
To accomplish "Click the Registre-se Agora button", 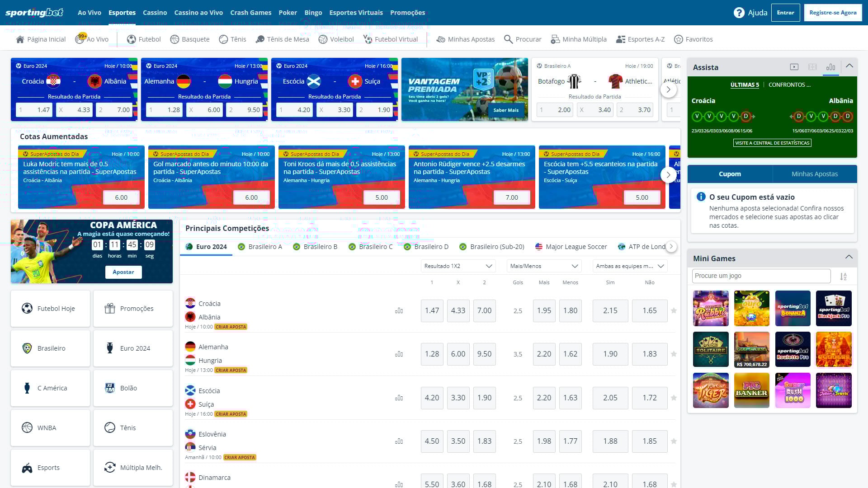I will [x=832, y=12].
